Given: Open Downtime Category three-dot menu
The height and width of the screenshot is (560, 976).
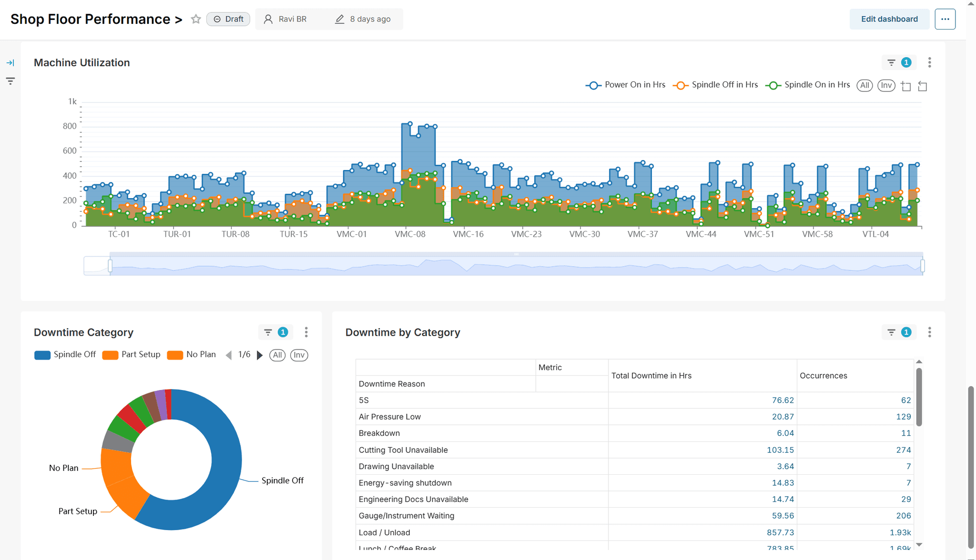Looking at the screenshot, I should (x=306, y=332).
